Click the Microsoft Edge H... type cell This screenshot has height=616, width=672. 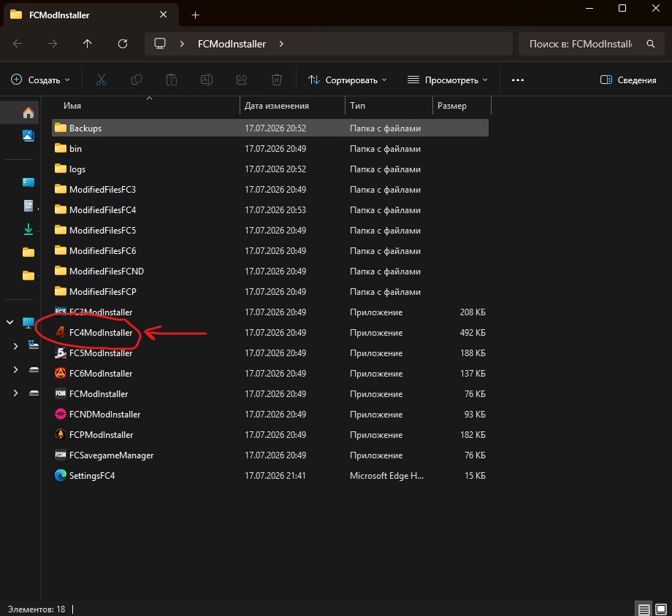[386, 475]
